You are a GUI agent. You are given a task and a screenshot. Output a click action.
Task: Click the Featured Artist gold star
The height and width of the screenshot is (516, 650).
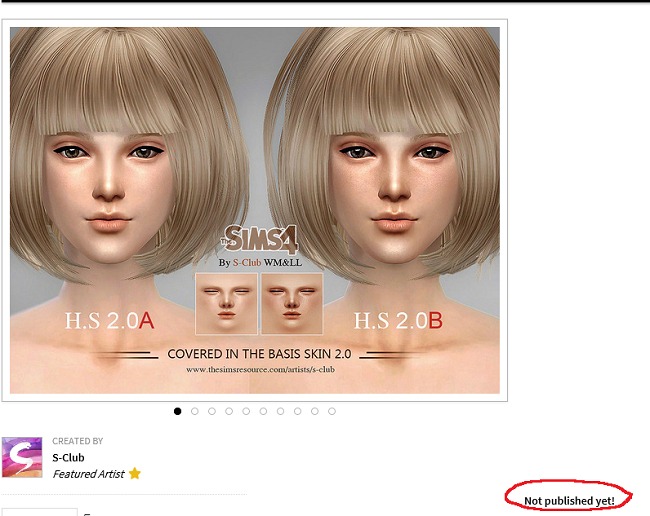point(135,473)
